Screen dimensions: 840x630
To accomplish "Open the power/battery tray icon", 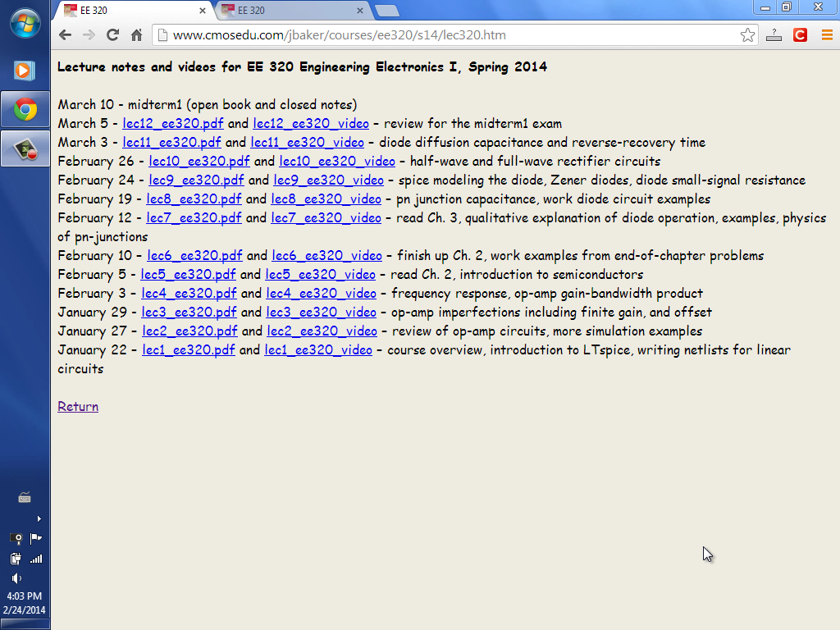I will (x=16, y=559).
